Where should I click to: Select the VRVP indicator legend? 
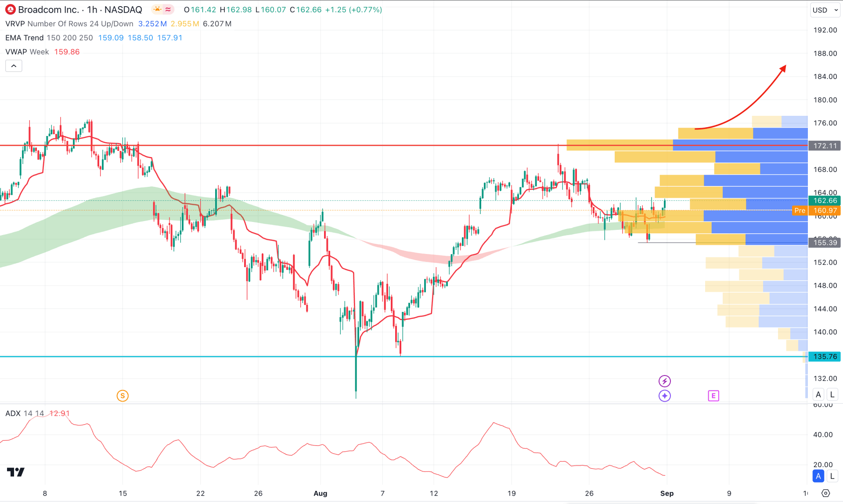[x=69, y=24]
